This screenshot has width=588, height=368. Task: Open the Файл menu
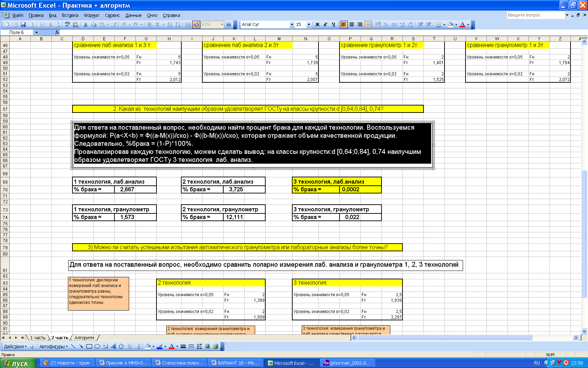pyautogui.click(x=18, y=15)
